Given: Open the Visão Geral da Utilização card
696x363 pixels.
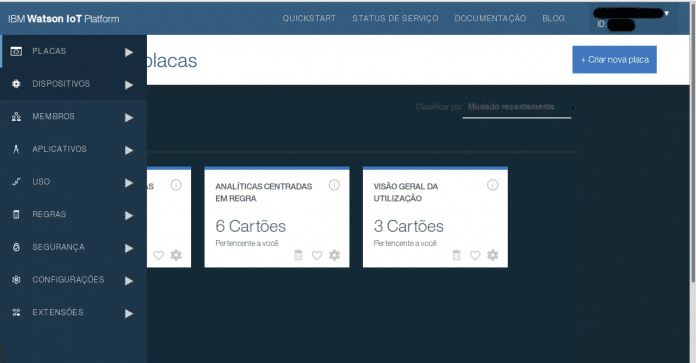Looking at the screenshot, I should pyautogui.click(x=435, y=217).
